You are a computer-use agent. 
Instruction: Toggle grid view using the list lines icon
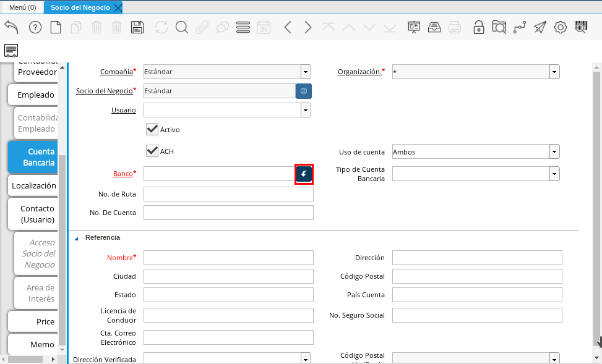(243, 27)
